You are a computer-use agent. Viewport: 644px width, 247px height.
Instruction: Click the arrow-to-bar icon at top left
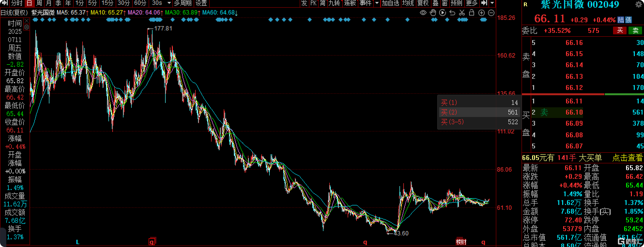click(x=5, y=3)
